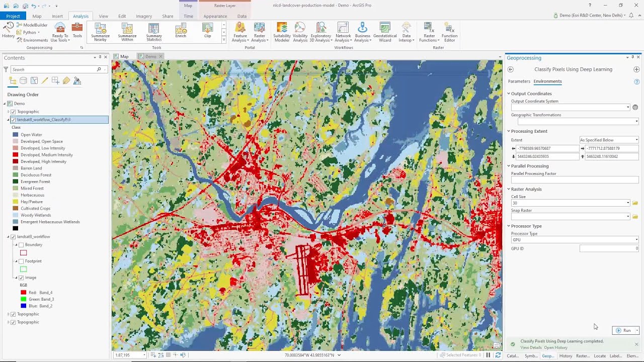Click the Select coordinate system globe icon
The width and height of the screenshot is (644, 362).
pyautogui.click(x=635, y=107)
